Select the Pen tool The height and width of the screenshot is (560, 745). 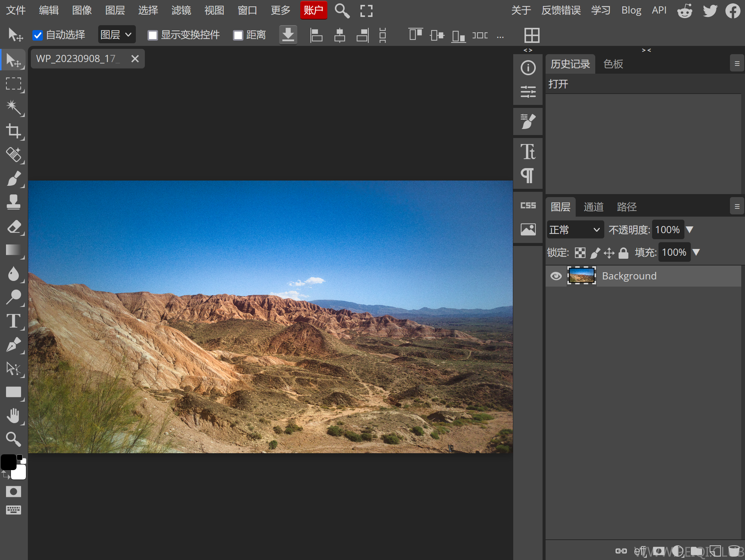point(14,344)
